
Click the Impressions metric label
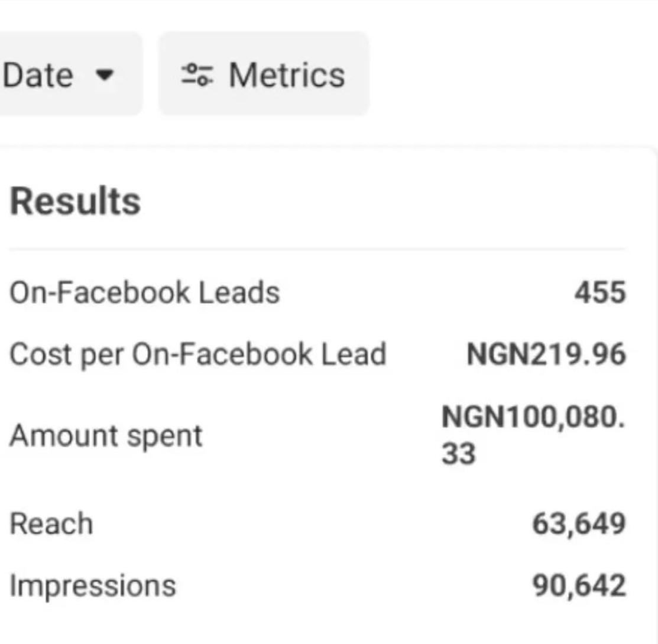pyautogui.click(x=92, y=585)
